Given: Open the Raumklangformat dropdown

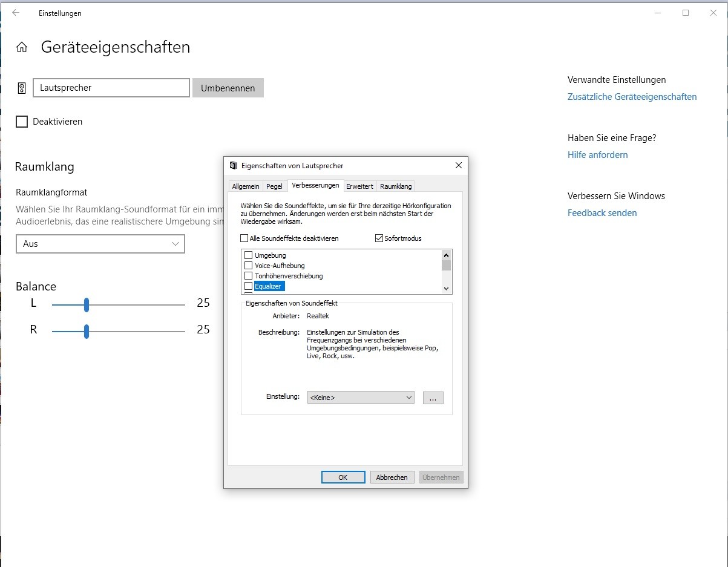Looking at the screenshot, I should tap(100, 244).
